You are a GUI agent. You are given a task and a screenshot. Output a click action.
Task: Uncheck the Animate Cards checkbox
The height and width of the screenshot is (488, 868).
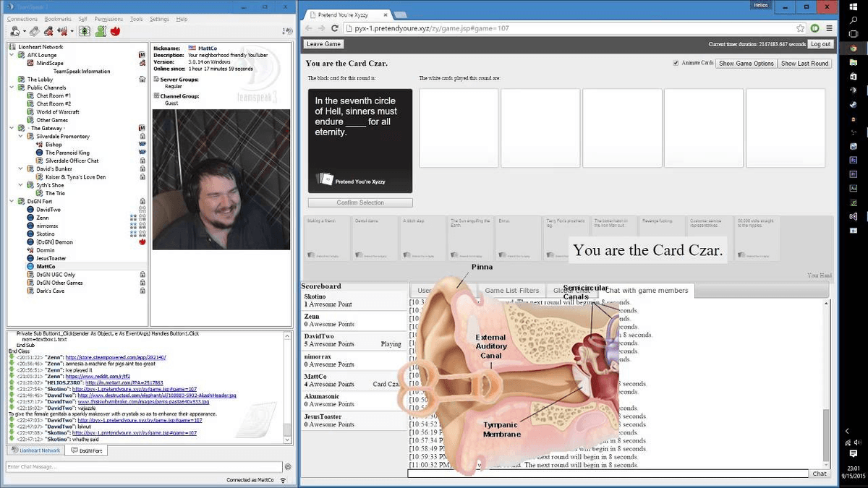click(x=676, y=63)
